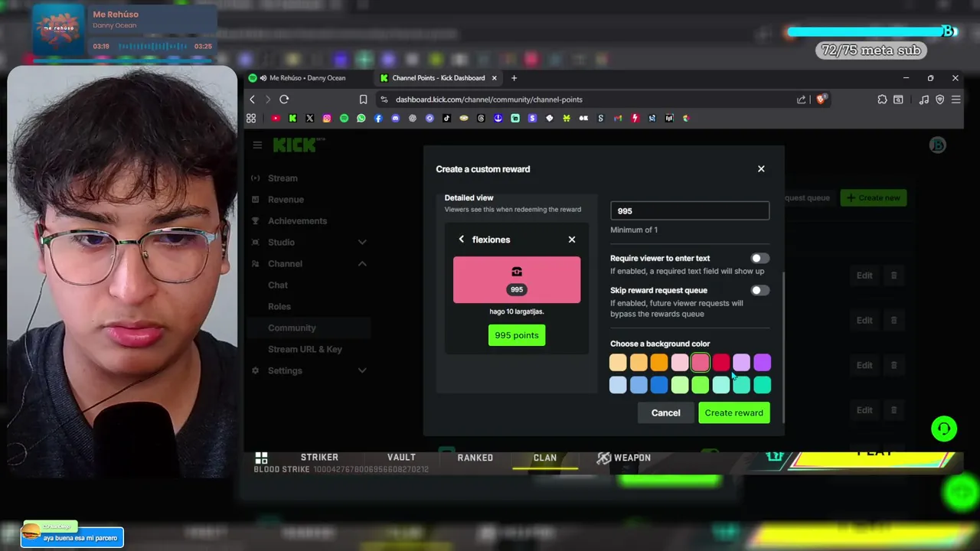Open the YouTube bookmark
The image size is (980, 551).
(x=275, y=118)
